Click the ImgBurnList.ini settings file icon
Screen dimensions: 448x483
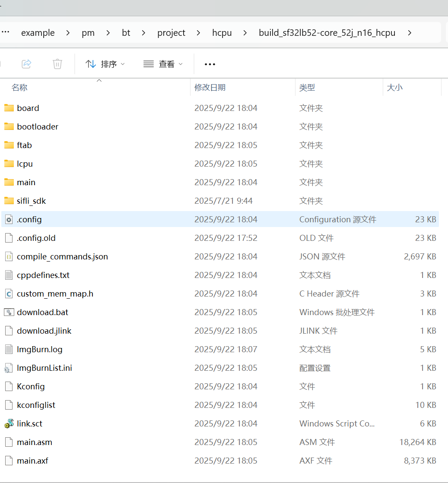[x=9, y=368]
